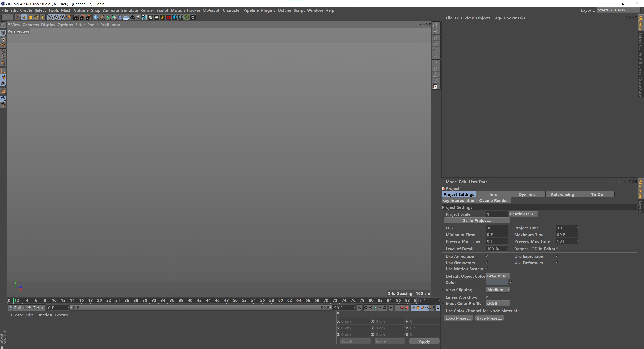Open the MoGraph menu
Viewport: 644px width, 349px height.
click(x=211, y=10)
